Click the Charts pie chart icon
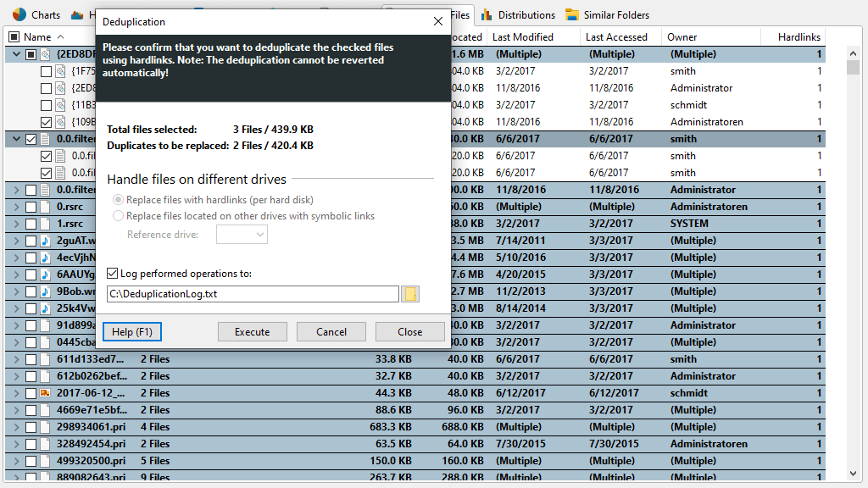This screenshot has width=868, height=488. [19, 14]
